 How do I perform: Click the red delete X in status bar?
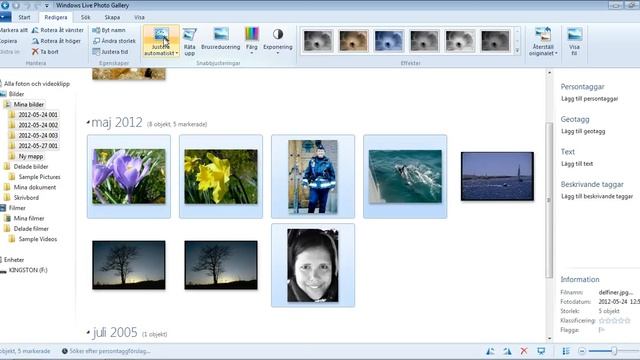pyautogui.click(x=524, y=351)
